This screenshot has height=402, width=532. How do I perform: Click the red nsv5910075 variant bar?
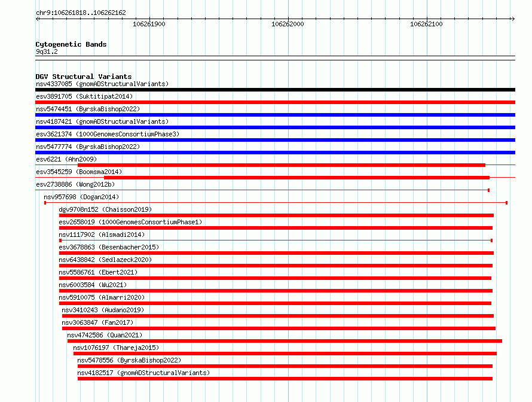[275, 303]
